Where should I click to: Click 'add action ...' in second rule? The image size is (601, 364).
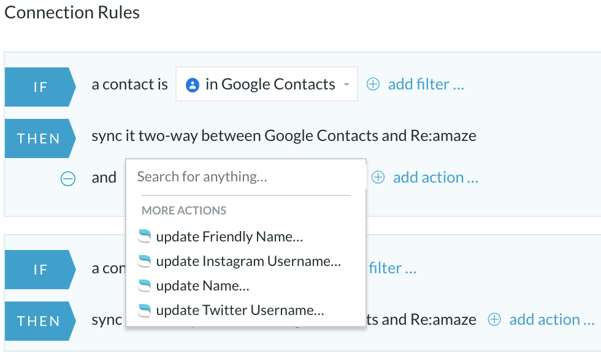(551, 319)
